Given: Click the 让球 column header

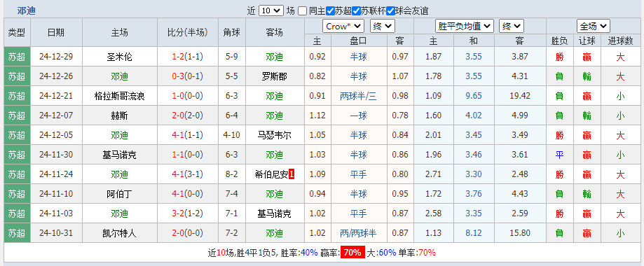Looking at the screenshot, I should pyautogui.click(x=587, y=41).
